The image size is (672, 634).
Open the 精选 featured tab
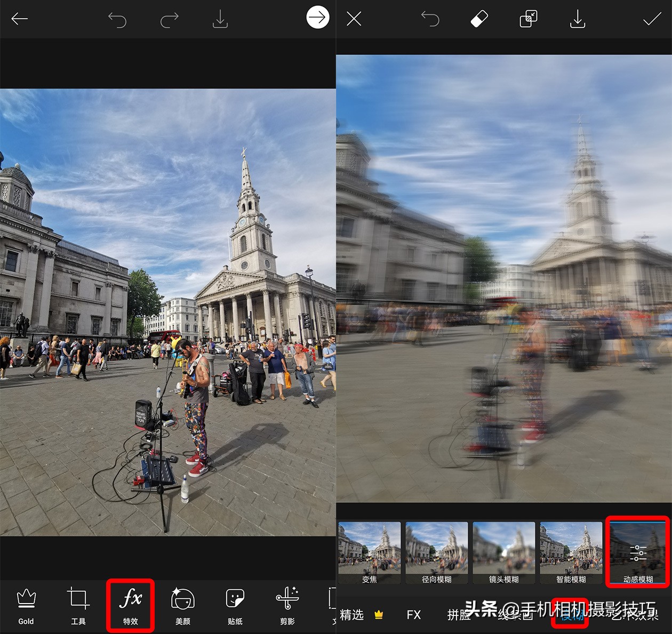coord(353,615)
